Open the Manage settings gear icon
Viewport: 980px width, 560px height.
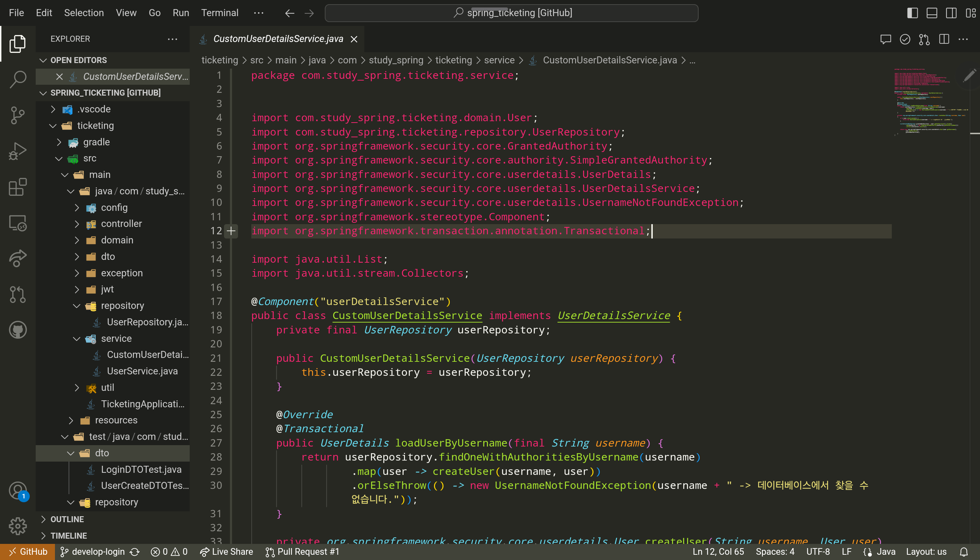point(18,526)
